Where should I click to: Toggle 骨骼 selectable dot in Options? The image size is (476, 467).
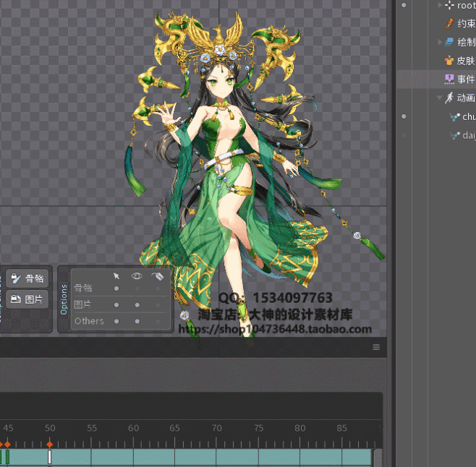[116, 288]
